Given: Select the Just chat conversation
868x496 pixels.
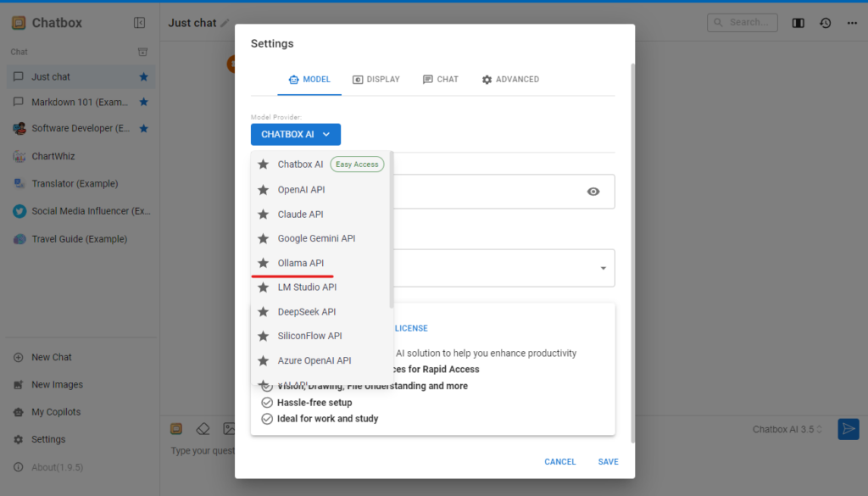Looking at the screenshot, I should [81, 77].
